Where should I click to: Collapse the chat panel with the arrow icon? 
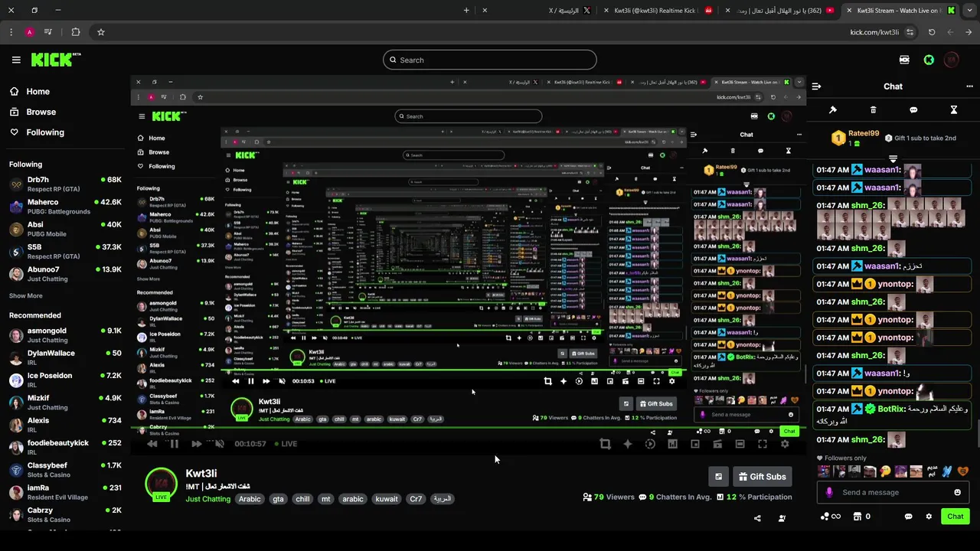coord(816,86)
